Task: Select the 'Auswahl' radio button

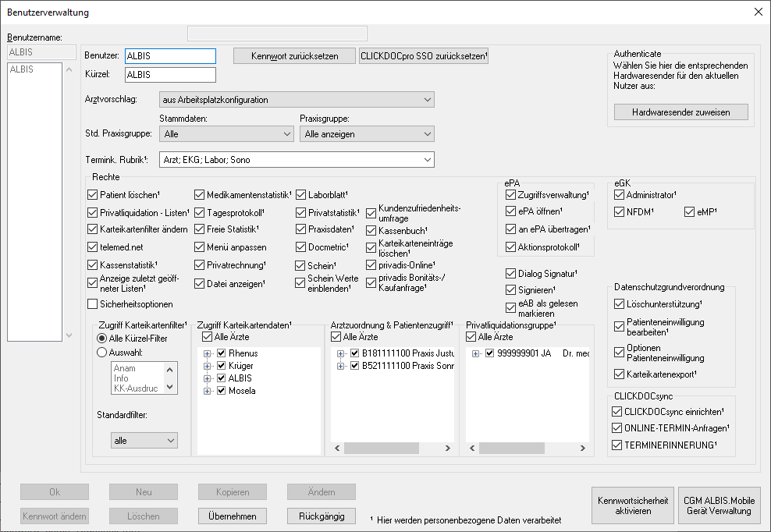Action: click(x=101, y=352)
